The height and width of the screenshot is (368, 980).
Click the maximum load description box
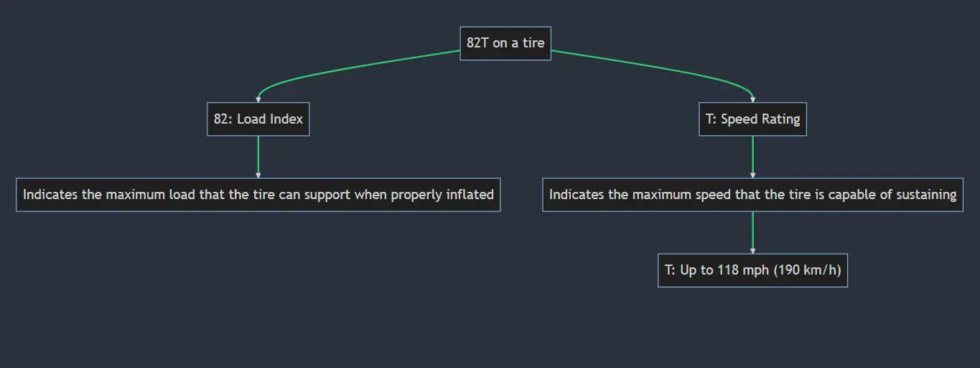coord(258,195)
